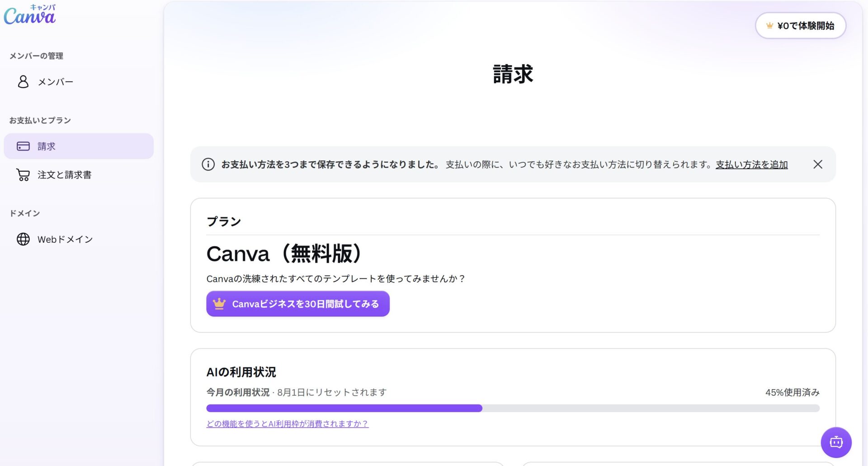Click the AI usage progress bar
Image resolution: width=868 pixels, height=466 pixels.
513,408
